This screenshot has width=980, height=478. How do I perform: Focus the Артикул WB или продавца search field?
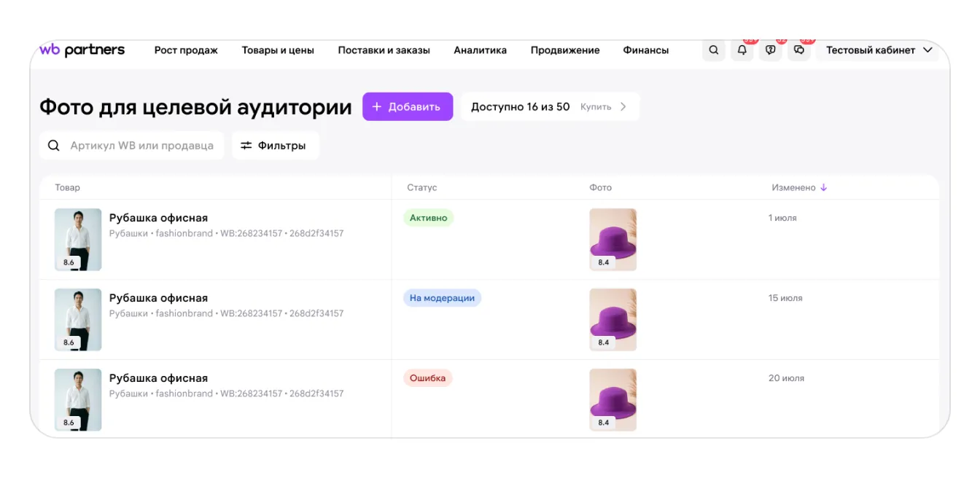click(132, 146)
